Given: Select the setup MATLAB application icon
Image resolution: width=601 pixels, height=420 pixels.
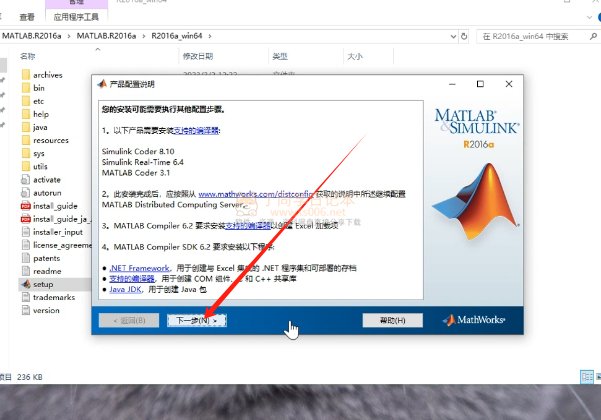Looking at the screenshot, I should 26,284.
